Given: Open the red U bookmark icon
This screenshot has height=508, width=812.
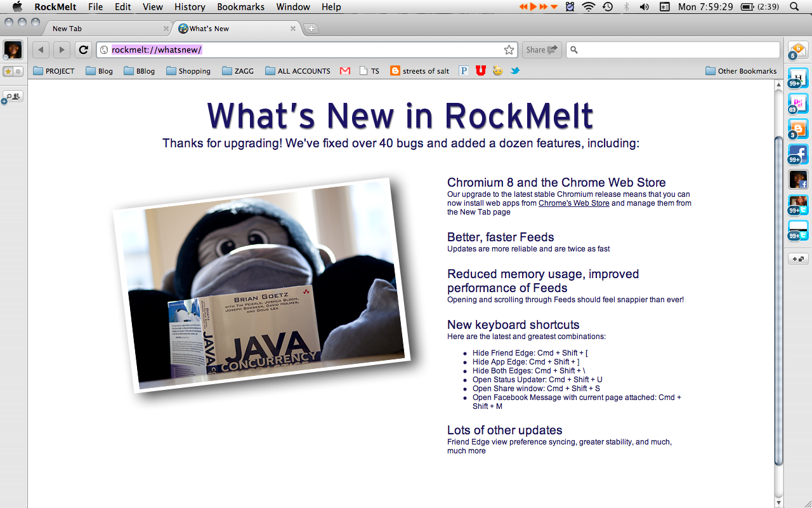Looking at the screenshot, I should 481,71.
